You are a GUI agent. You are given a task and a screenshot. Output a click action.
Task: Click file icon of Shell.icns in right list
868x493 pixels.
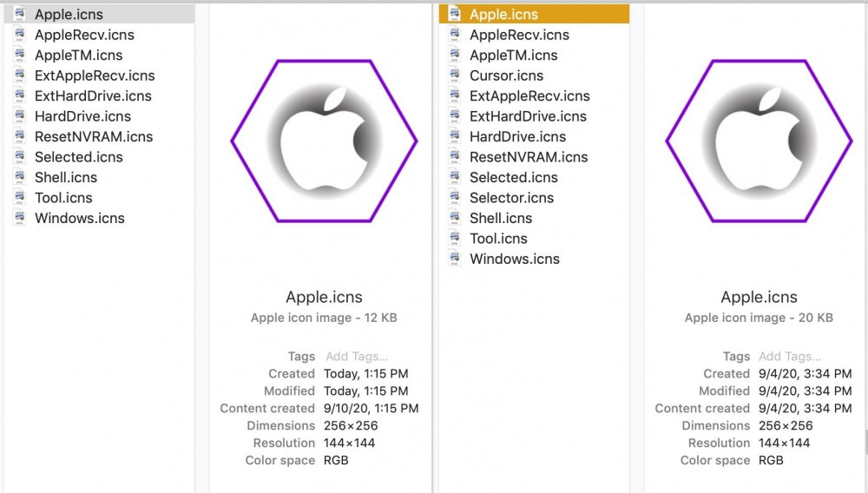(455, 218)
